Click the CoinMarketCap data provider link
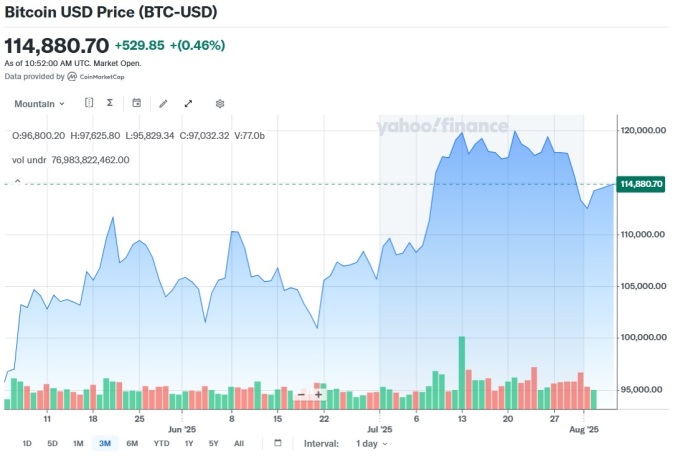The image size is (680, 458). click(x=102, y=76)
